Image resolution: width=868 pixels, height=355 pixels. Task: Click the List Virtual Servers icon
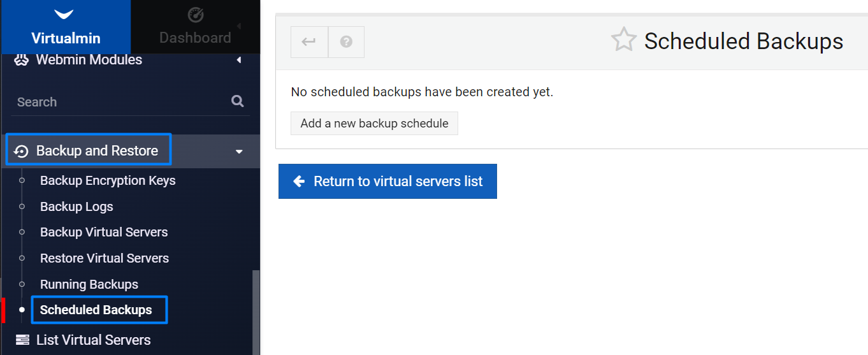22,340
